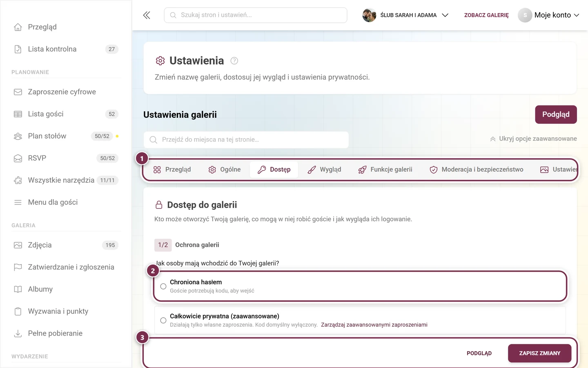Image resolution: width=588 pixels, height=368 pixels.
Task: Click the Zatwierdzanie i zgłoszenia flag icon
Action: coord(18,267)
